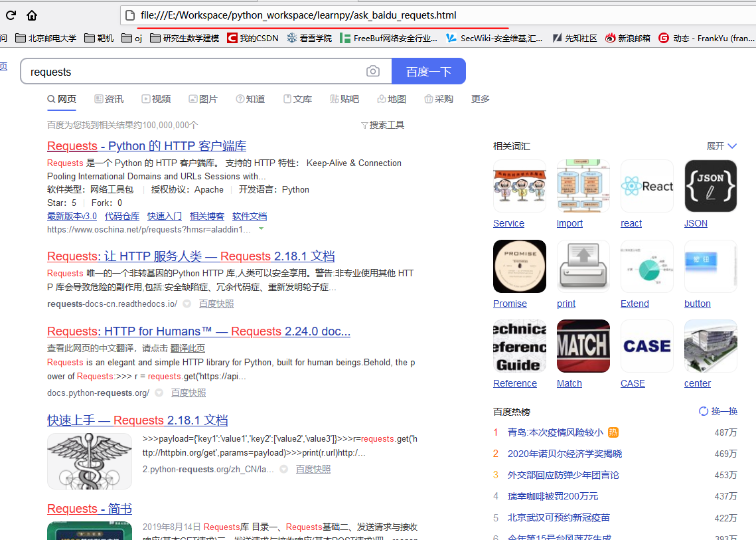Click the page reload icon
The height and width of the screenshot is (540, 756).
coord(10,15)
